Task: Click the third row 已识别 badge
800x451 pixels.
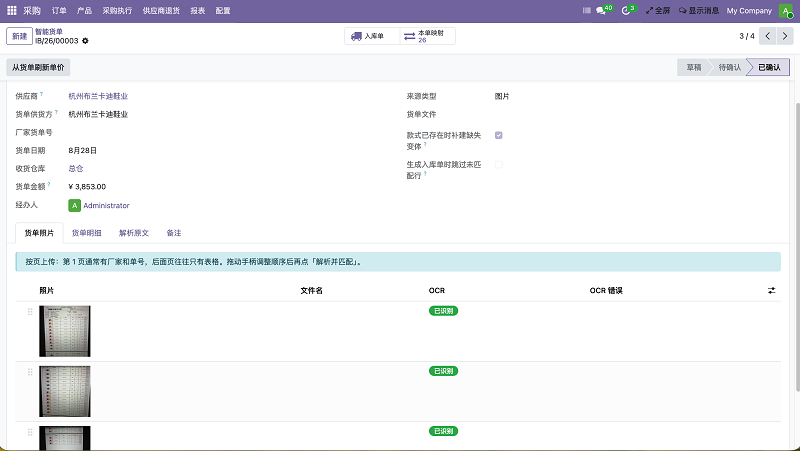Action: point(443,431)
